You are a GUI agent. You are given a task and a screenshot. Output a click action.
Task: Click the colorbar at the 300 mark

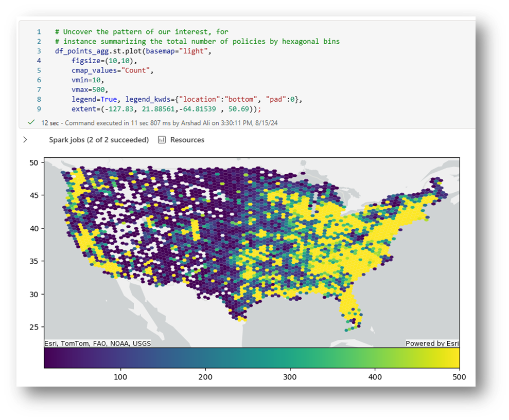pos(290,358)
